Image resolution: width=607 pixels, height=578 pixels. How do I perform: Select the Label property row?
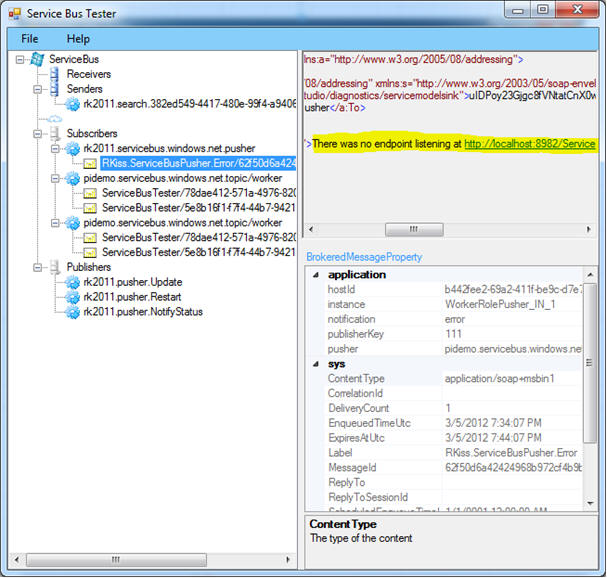(x=453, y=453)
